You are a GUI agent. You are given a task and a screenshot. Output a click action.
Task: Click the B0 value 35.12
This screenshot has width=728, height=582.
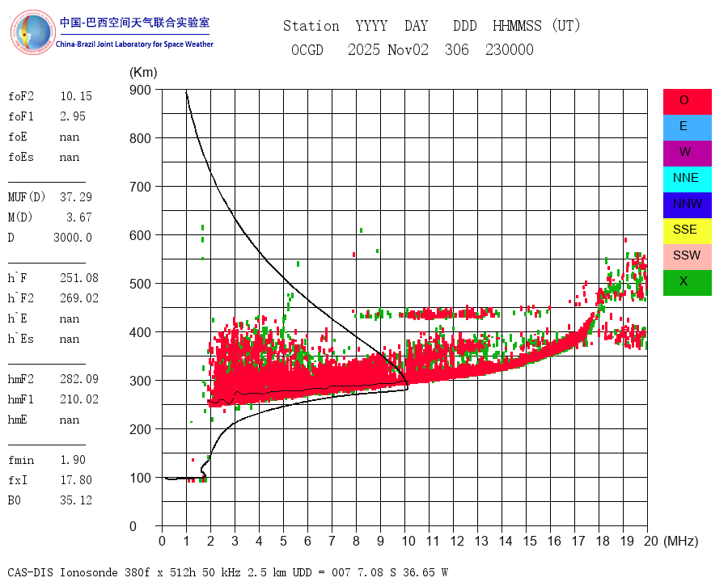(x=76, y=500)
